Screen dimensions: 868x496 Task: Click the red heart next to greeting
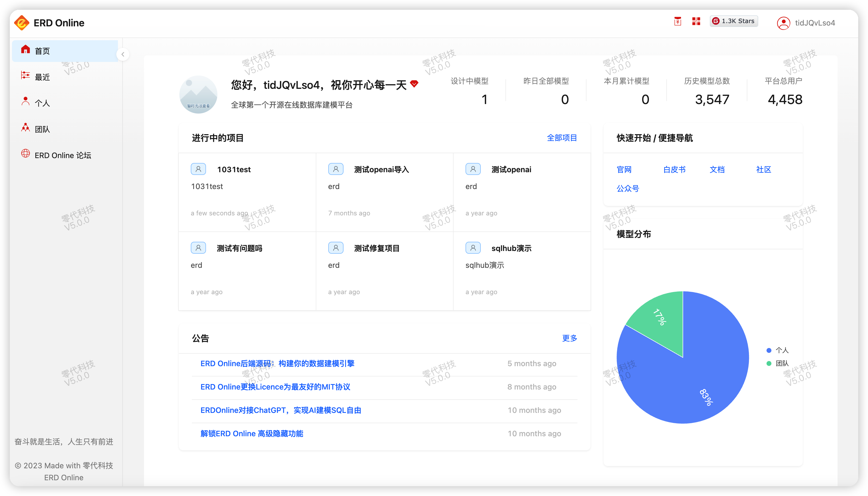click(x=414, y=84)
